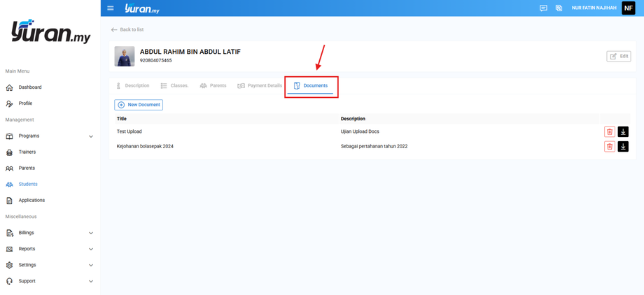The height and width of the screenshot is (295, 644).
Task: Expand the Reports submenu
Action: pos(91,249)
